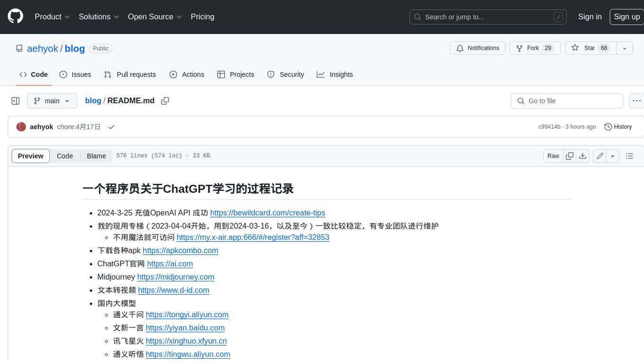The width and height of the screenshot is (644, 362).
Task: Expand the Solutions menu
Action: tap(98, 17)
